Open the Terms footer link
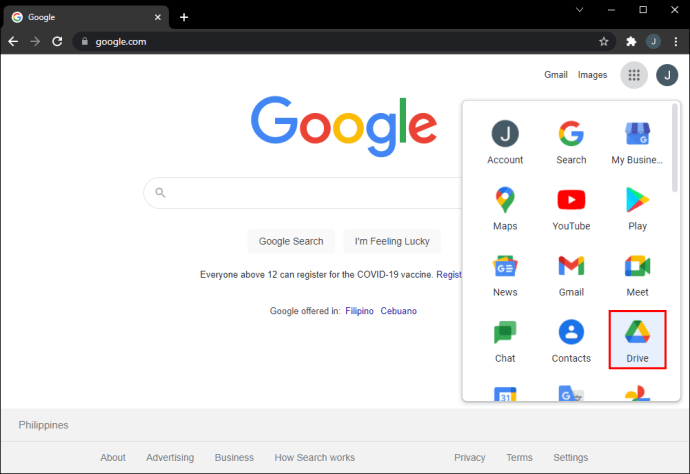The height and width of the screenshot is (474, 690). point(519,457)
